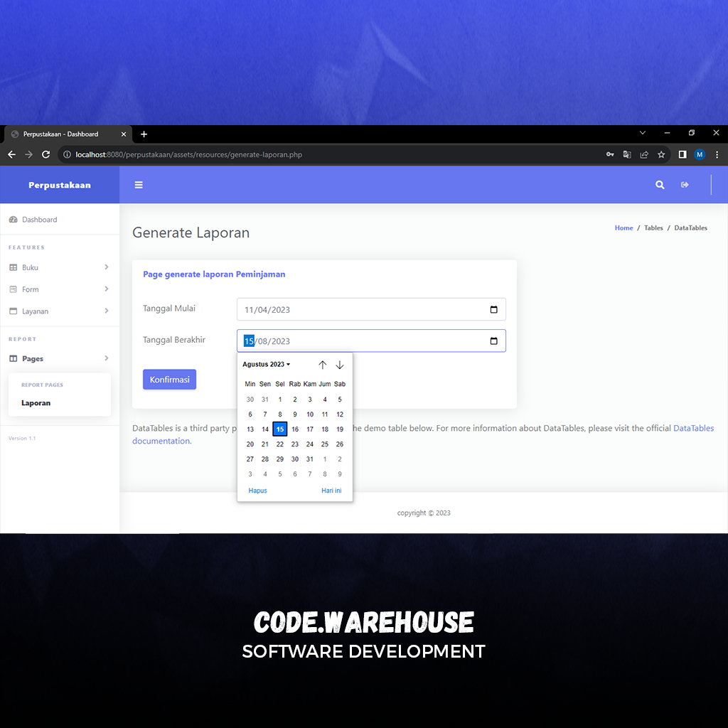Click the Tanggal Mulai date input
728x728 pixels.
coord(371,310)
